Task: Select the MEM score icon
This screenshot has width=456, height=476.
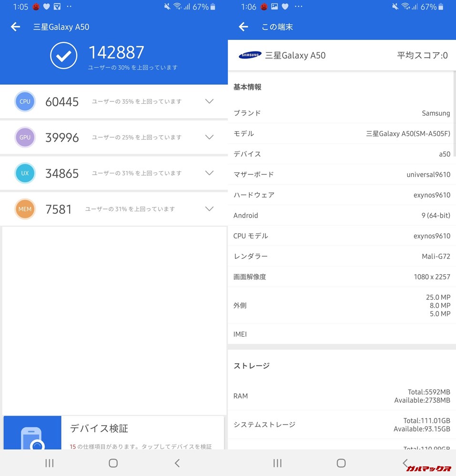Action: pyautogui.click(x=25, y=208)
